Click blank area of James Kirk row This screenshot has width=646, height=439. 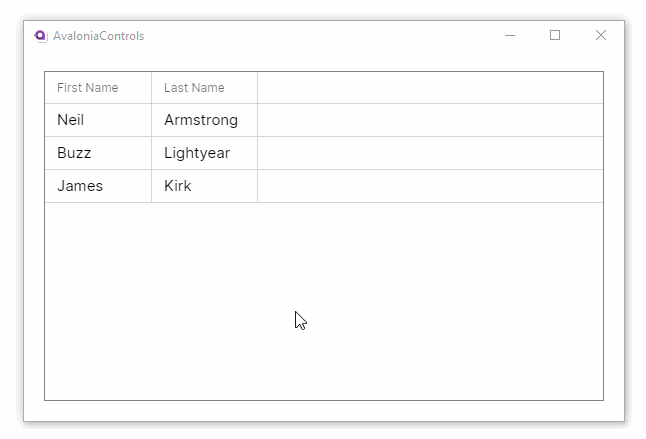click(x=430, y=186)
